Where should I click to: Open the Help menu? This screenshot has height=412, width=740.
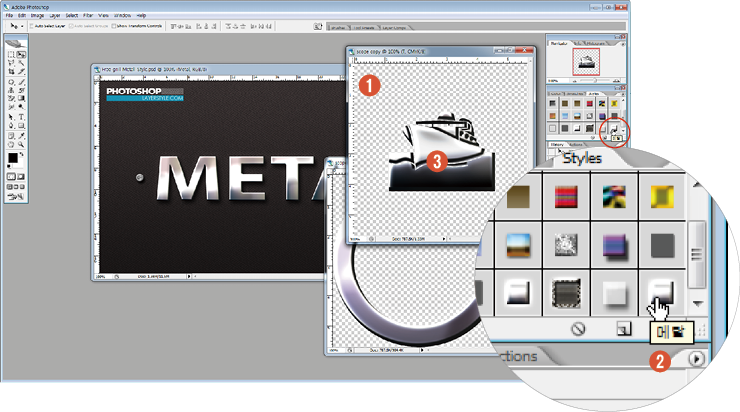click(x=141, y=16)
